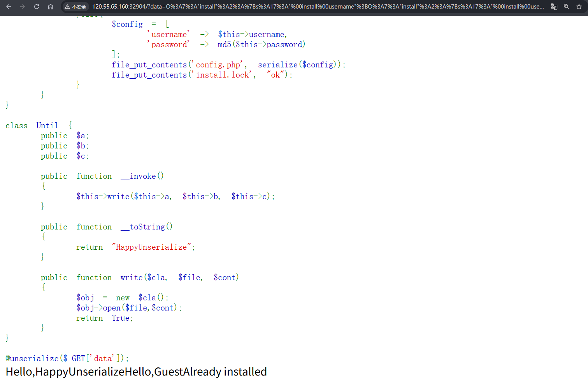Open the translate page icon
The image size is (588, 381).
click(x=554, y=7)
